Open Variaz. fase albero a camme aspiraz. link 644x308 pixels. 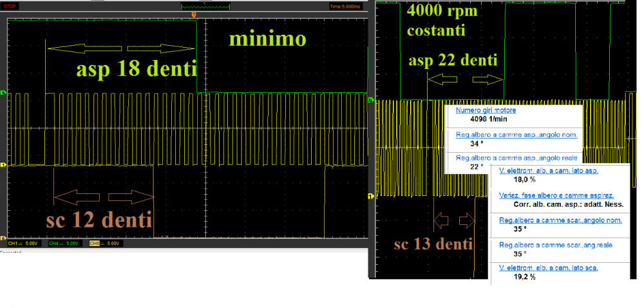556,195
